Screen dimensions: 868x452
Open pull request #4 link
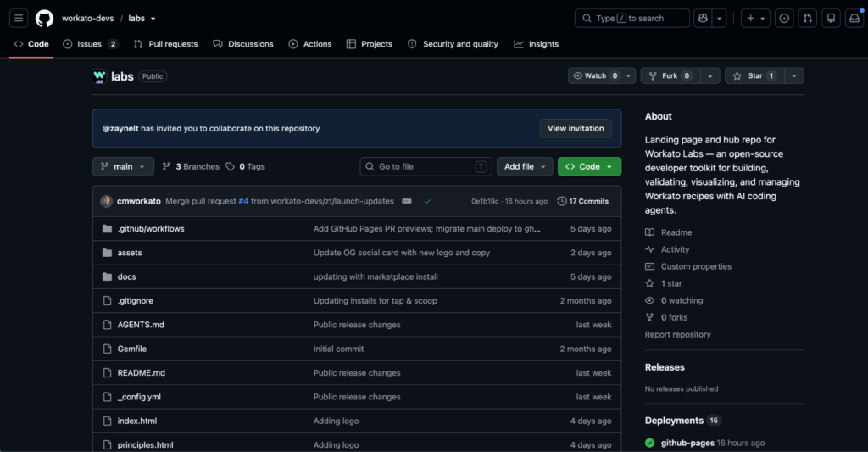[x=243, y=201]
